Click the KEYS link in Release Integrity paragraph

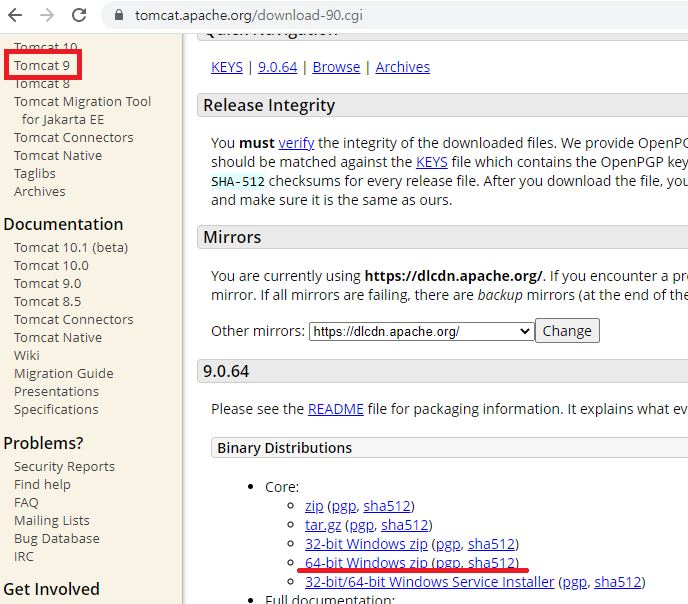click(x=432, y=162)
